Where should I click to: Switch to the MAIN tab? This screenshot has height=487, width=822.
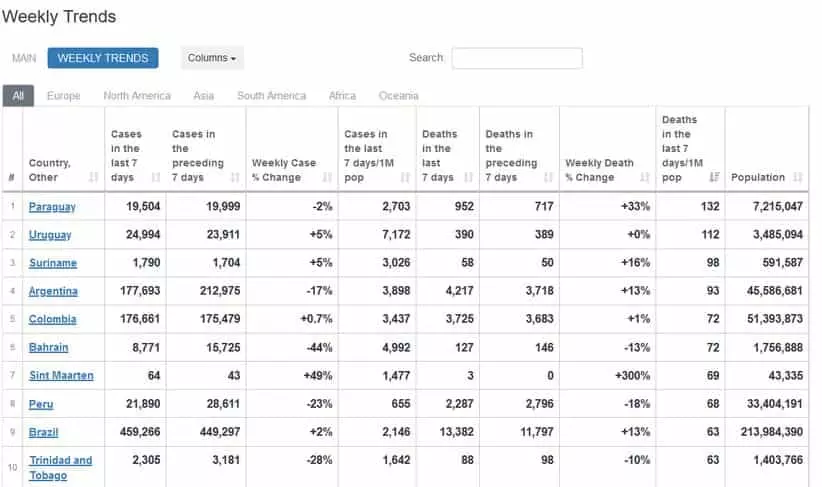(24, 58)
